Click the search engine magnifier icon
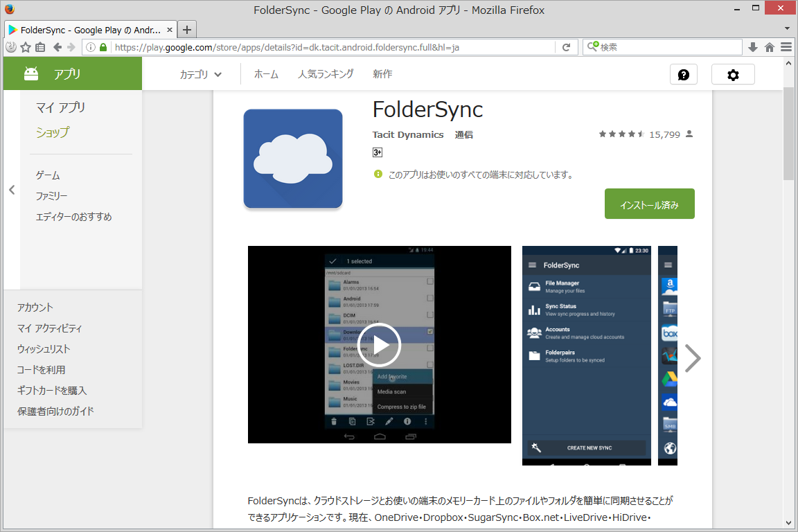The width and height of the screenshot is (798, 532). (x=593, y=47)
